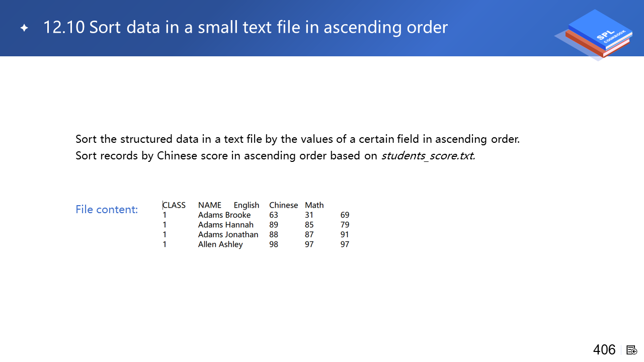Click the score 91 in Jonathan's row
644x362 pixels.
[x=345, y=234]
